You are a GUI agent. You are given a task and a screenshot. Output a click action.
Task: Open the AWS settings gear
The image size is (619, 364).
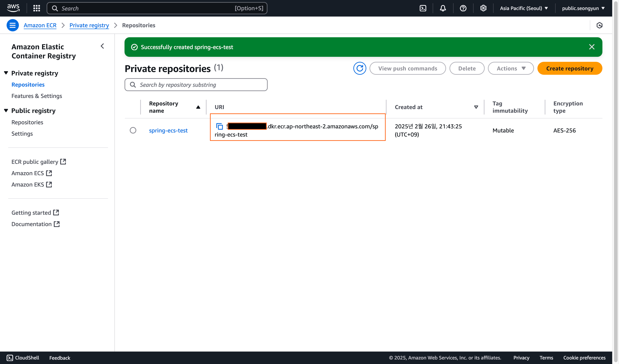coord(483,8)
